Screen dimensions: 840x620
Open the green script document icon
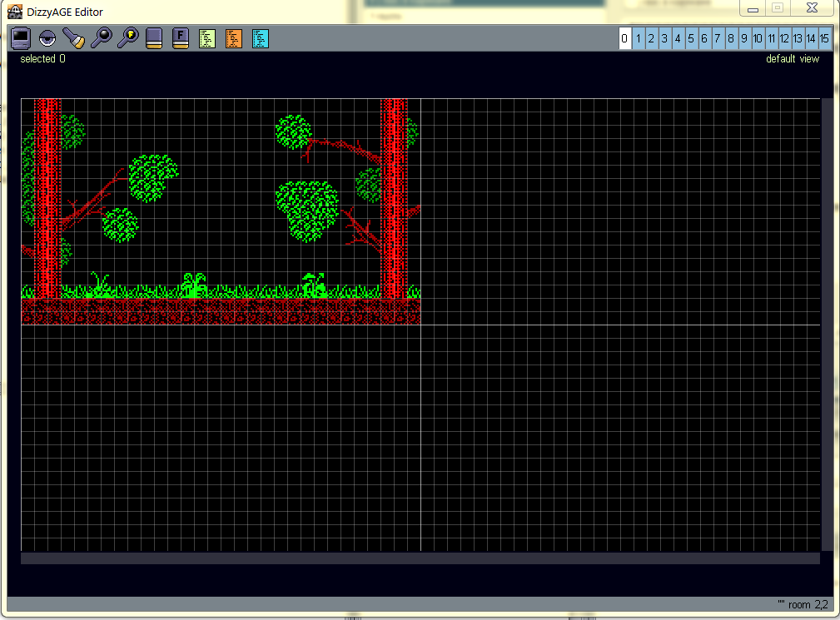[207, 38]
